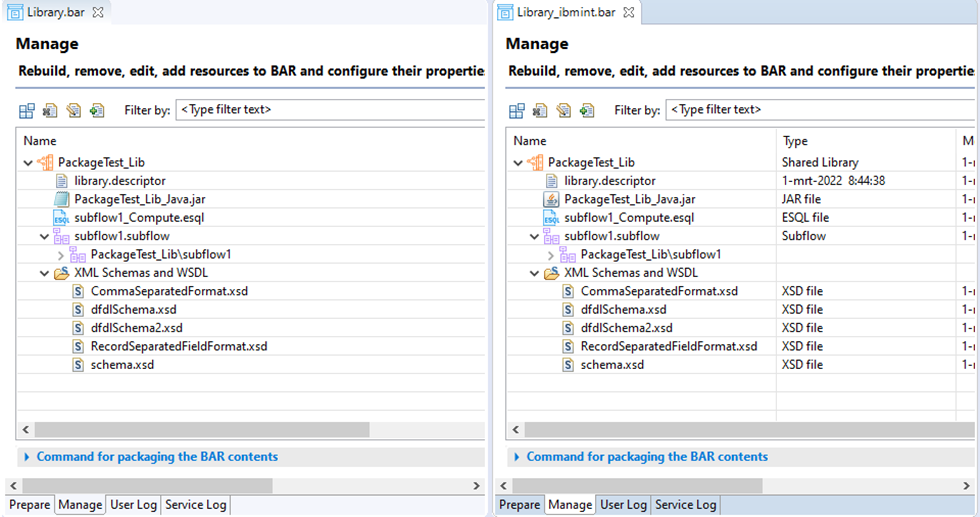Open Service Log tab in Library_ibmint.bar editor
The image size is (980, 517).
click(x=686, y=504)
